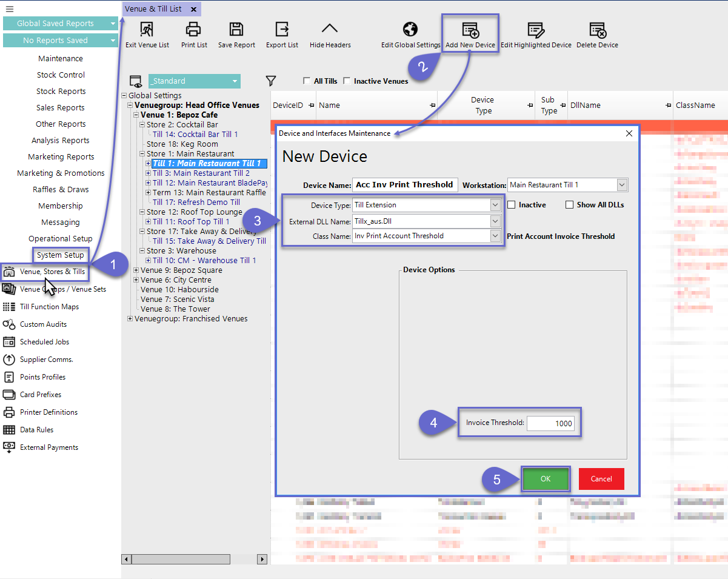Click the Save Report icon
The height and width of the screenshot is (579, 728).
point(236,30)
